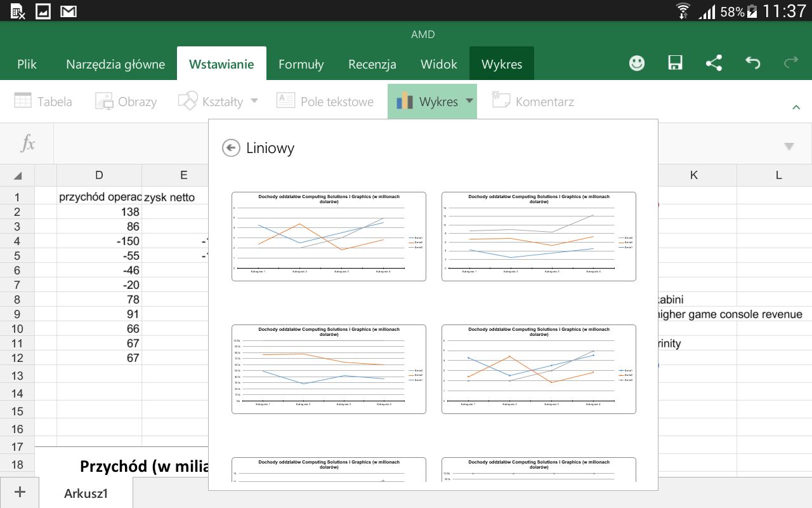Share the AMD workbook

coord(714,63)
